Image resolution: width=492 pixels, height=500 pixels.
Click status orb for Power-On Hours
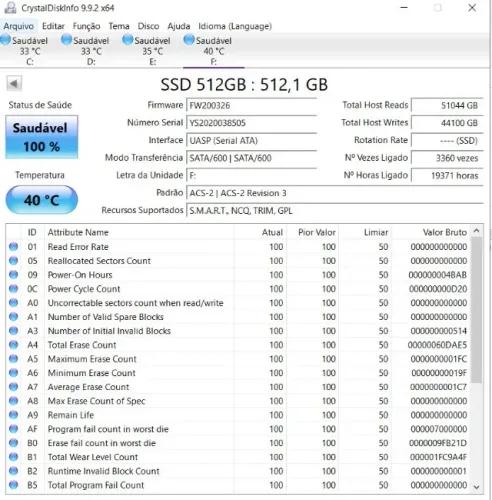13,275
